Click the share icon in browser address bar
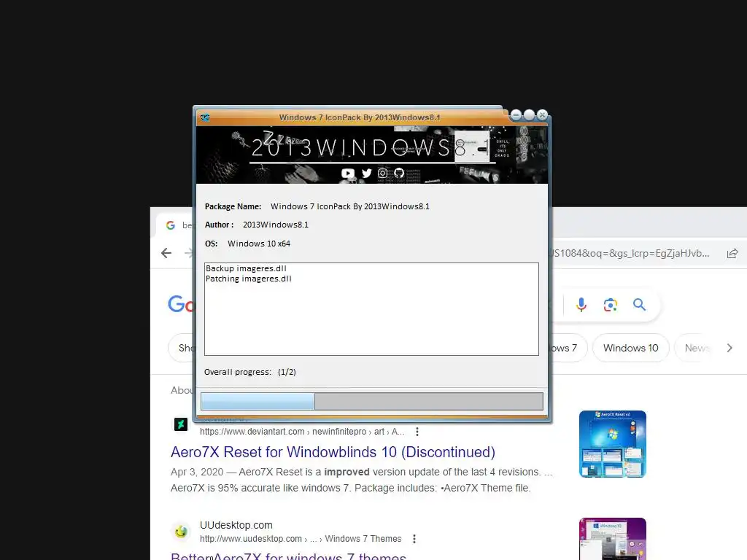 pos(732,253)
